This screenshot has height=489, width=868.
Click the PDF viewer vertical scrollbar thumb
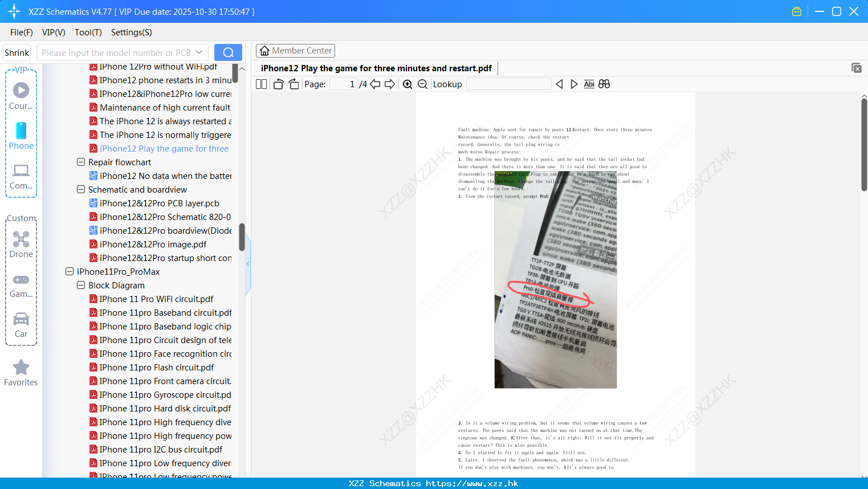tap(864, 145)
